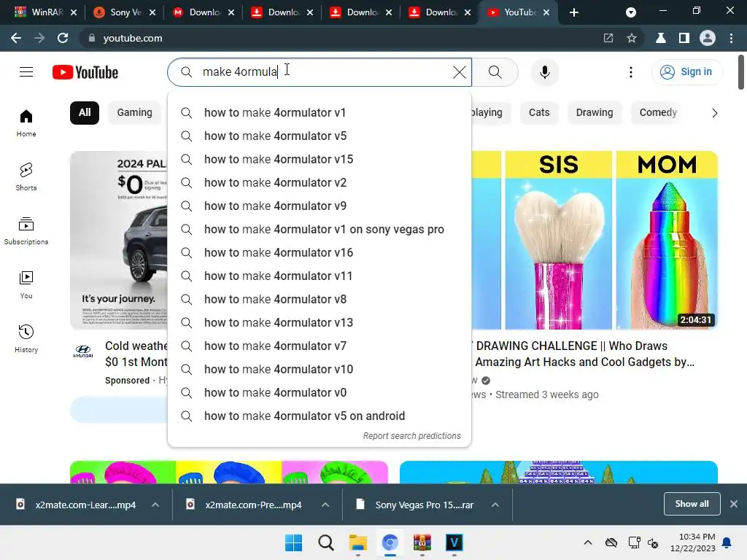Reload the YouTube page

point(63,38)
